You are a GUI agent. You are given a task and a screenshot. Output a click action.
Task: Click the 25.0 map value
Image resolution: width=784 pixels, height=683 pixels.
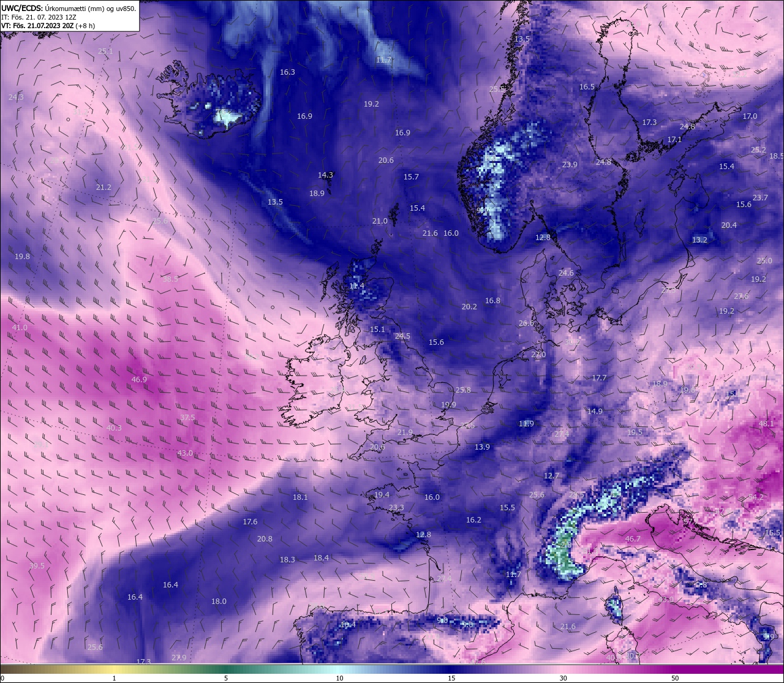click(764, 261)
